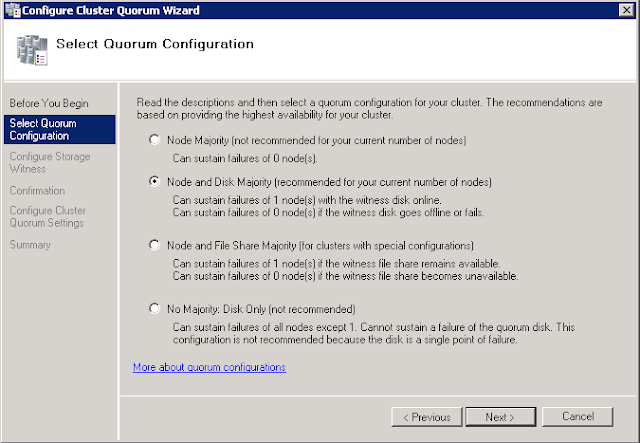Image resolution: width=640 pixels, height=443 pixels.
Task: Select the Node and File Share Majority radio button
Action: click(154, 245)
